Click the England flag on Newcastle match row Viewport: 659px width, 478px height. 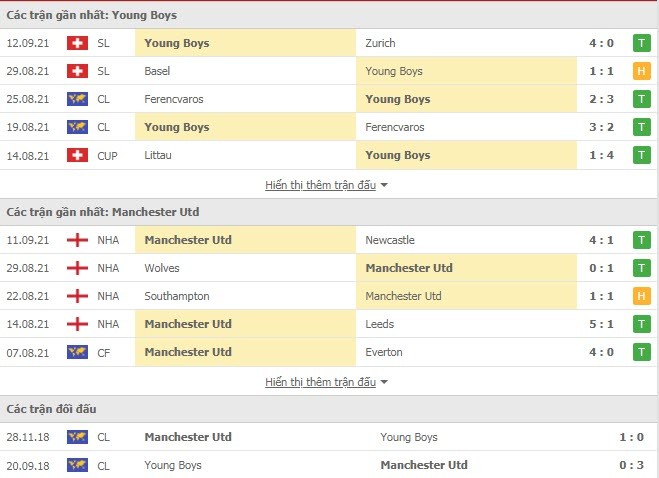pos(77,240)
